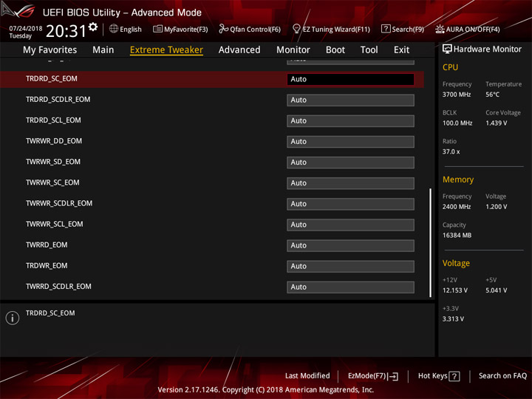Select the TWRRD_EOM setting label
This screenshot has height=399, width=532.
pyautogui.click(x=47, y=245)
